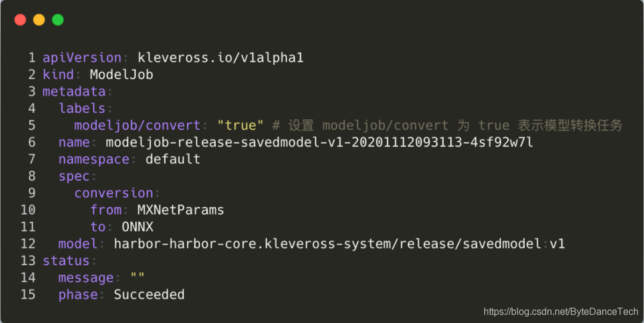Click the labels key on line 4
The height and width of the screenshot is (323, 644).
click(x=82, y=108)
